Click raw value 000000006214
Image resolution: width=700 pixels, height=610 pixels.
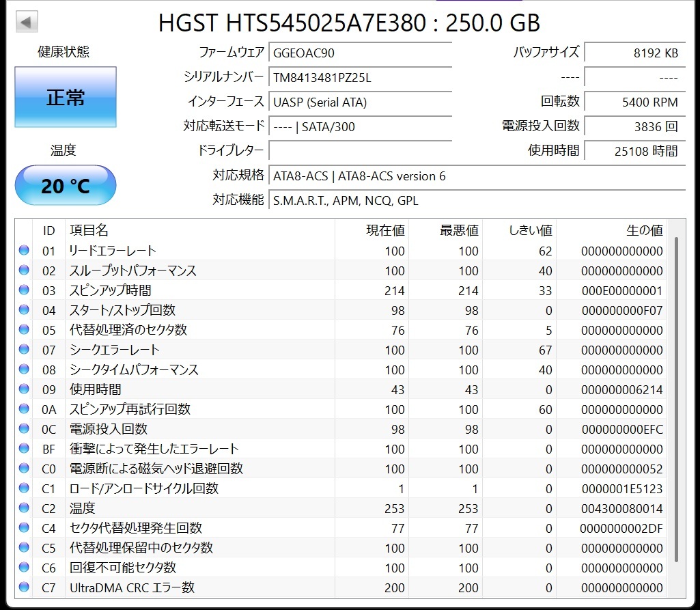pyautogui.click(x=622, y=390)
